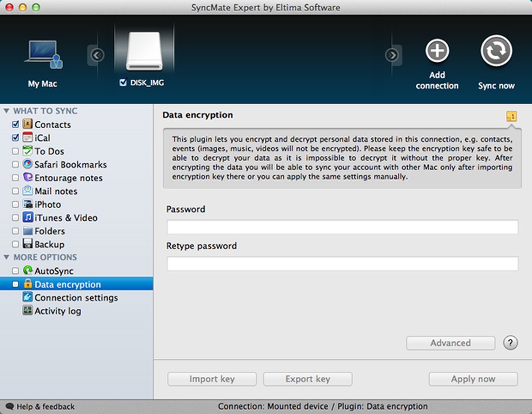Click the Add connection plus icon
The height and width of the screenshot is (414, 532).
[x=437, y=51]
